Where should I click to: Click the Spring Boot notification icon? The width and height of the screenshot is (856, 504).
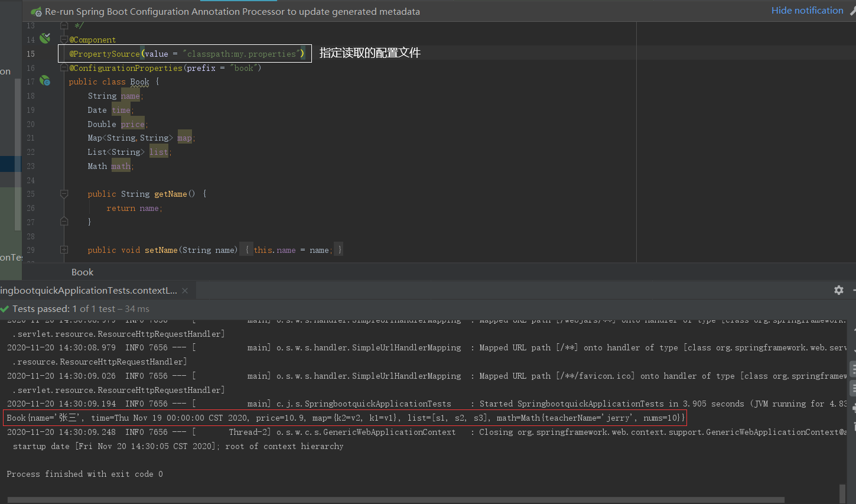point(36,11)
